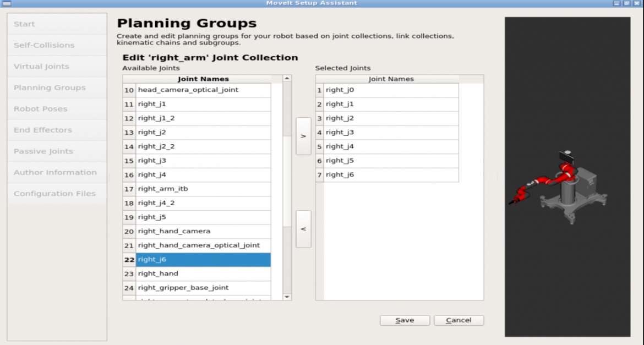Image resolution: width=644 pixels, height=345 pixels.
Task: Minimize the MoveIt Setup Assistant window
Action: click(616, 3)
